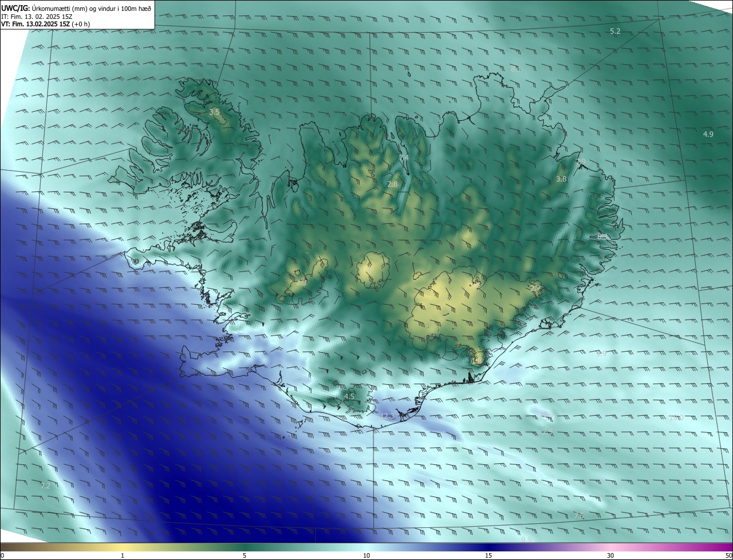This screenshot has width=733, height=560.
Task: Click the 30 tick on the color scale
Action: [x=610, y=555]
